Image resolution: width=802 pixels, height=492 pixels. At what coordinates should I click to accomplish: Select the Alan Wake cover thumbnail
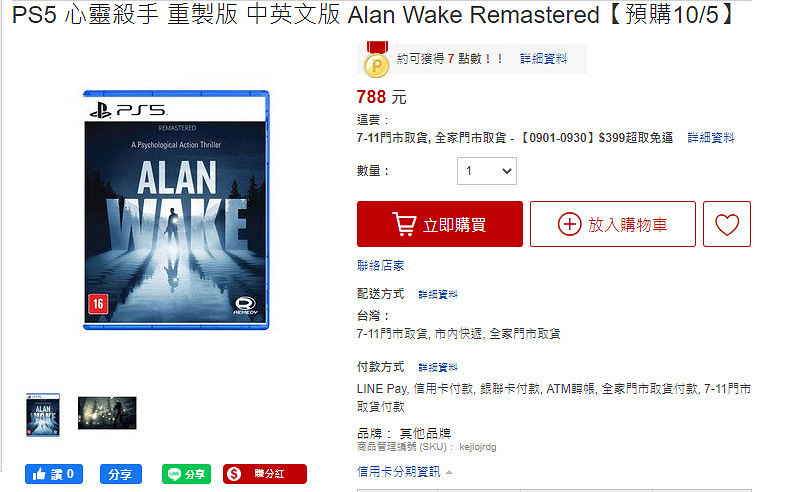click(43, 415)
